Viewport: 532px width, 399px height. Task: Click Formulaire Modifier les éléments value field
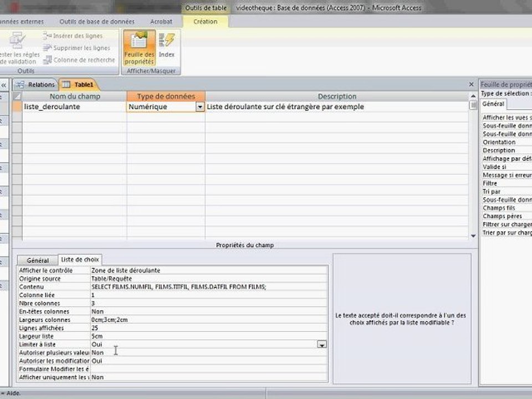pos(209,369)
